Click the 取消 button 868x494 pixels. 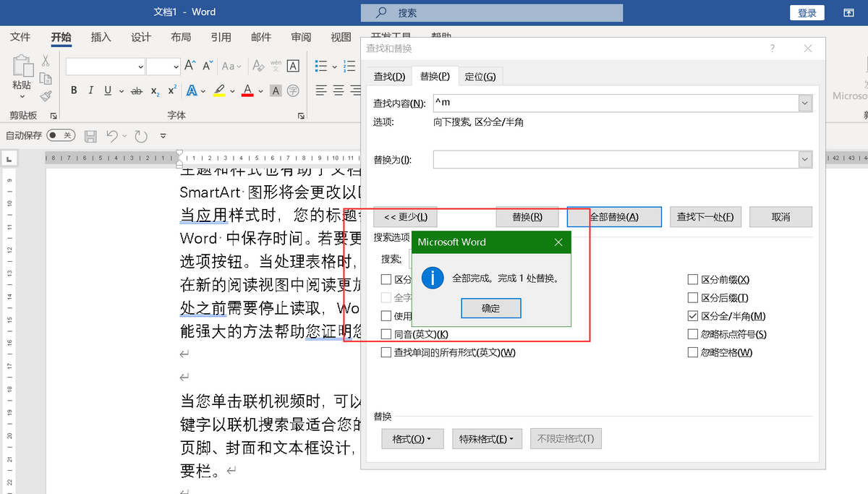(780, 217)
